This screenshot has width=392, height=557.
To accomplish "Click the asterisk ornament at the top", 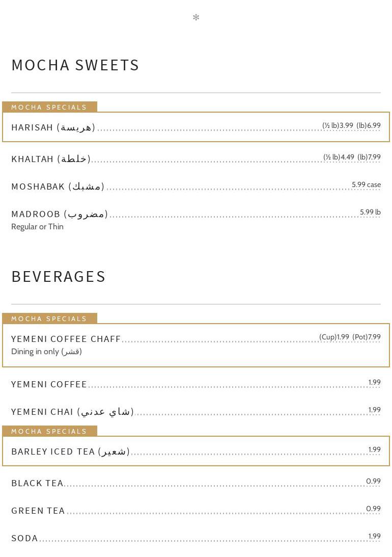I will click(196, 18).
